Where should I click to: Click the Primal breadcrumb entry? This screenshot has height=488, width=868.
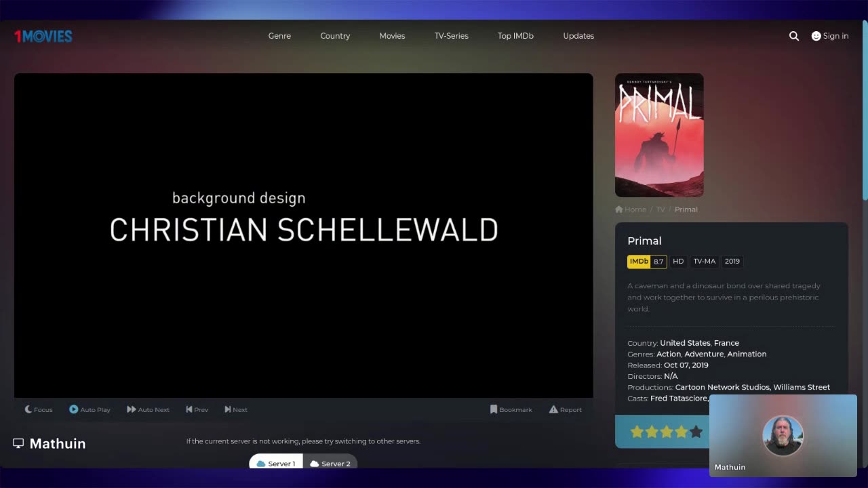686,209
